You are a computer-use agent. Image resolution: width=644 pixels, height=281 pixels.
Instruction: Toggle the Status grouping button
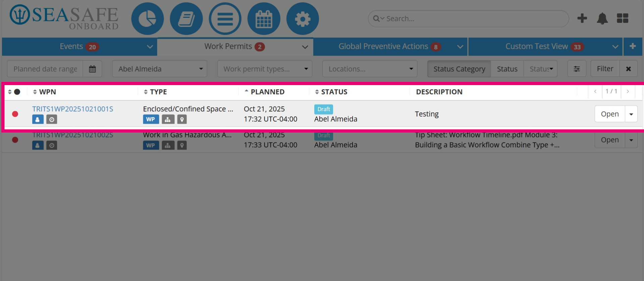[507, 69]
